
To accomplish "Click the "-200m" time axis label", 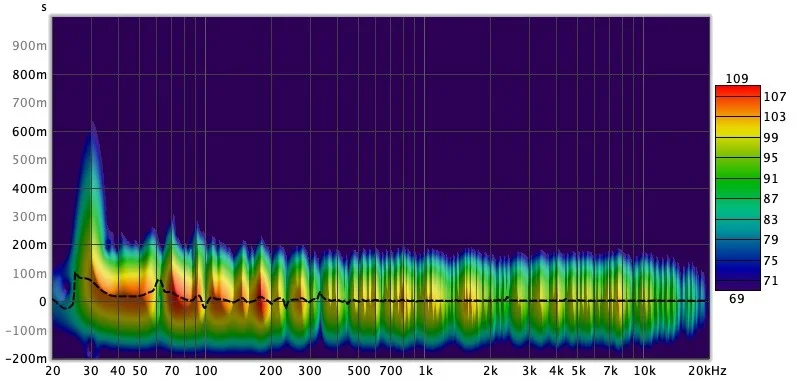I will pyautogui.click(x=26, y=359).
